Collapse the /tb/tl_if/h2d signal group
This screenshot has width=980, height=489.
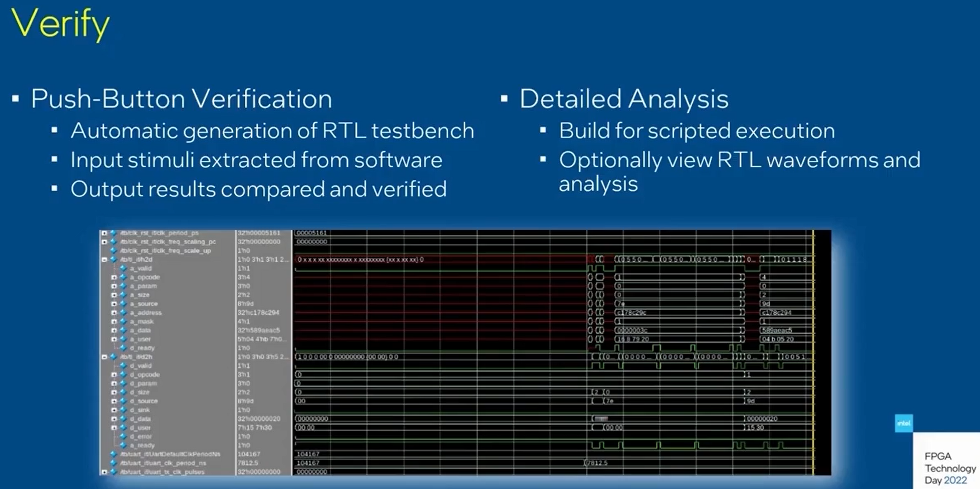point(104,260)
